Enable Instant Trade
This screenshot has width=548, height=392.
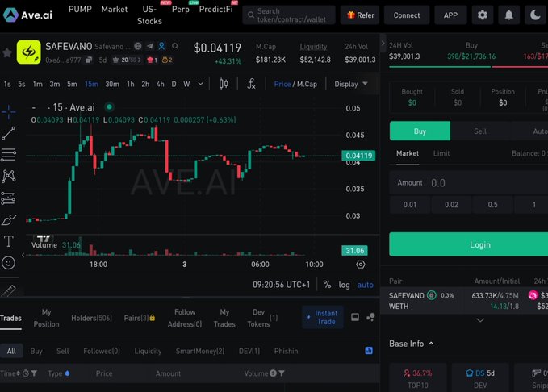point(323,317)
